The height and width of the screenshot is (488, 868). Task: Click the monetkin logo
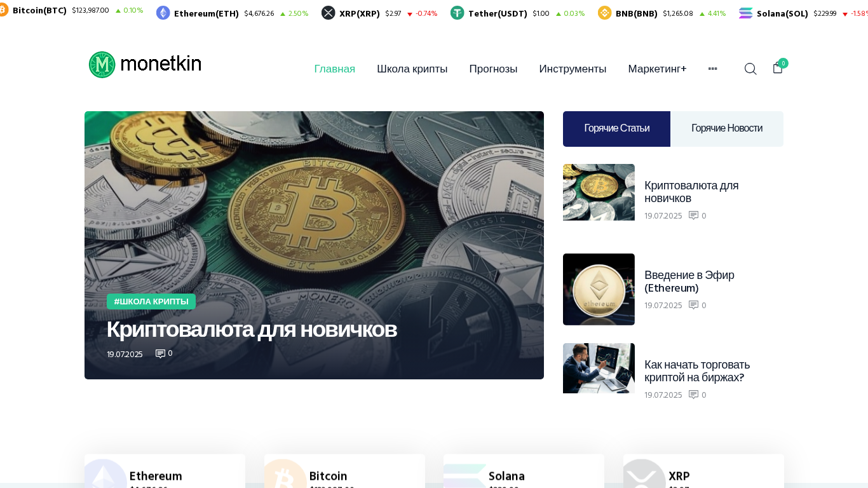(145, 65)
